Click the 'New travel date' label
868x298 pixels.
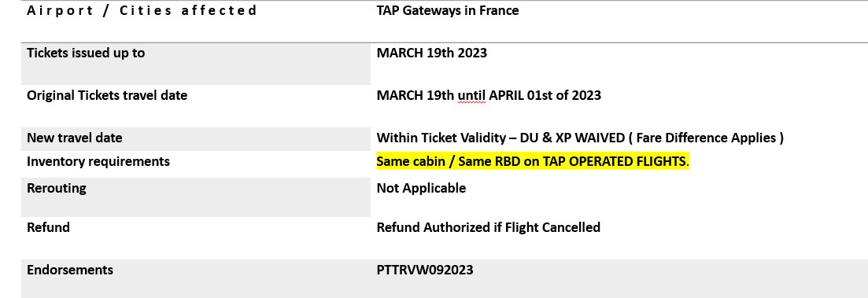(75, 138)
